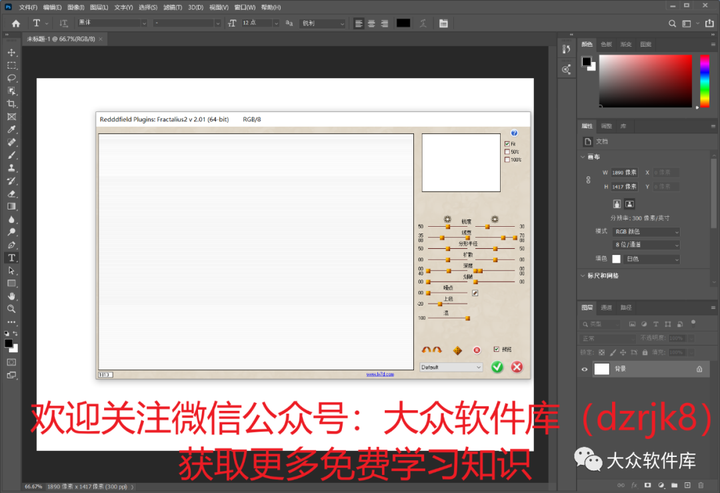Open the 文件(F) menu

28,7
